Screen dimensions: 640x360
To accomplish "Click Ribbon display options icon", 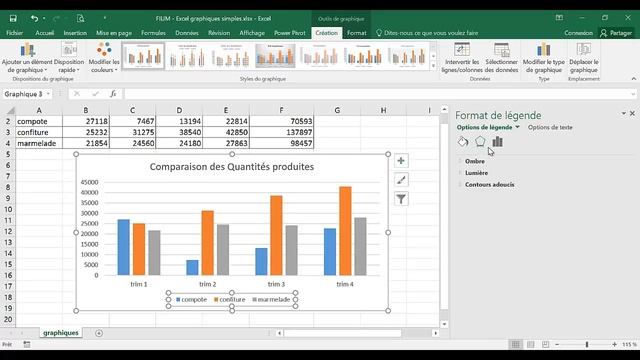I will 559,18.
